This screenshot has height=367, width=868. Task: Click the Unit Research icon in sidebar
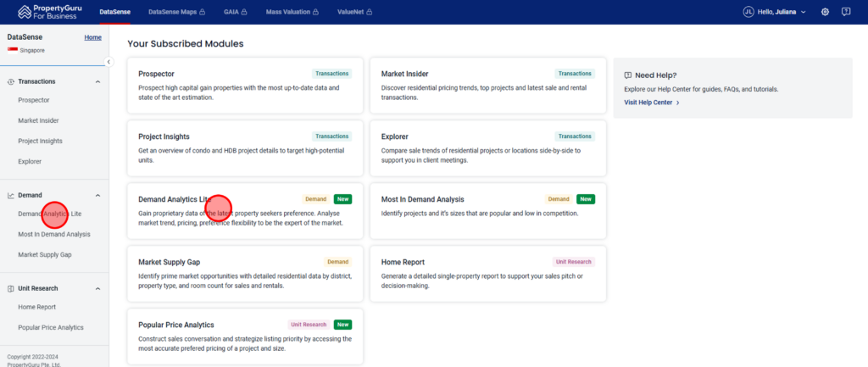pyautogui.click(x=10, y=288)
